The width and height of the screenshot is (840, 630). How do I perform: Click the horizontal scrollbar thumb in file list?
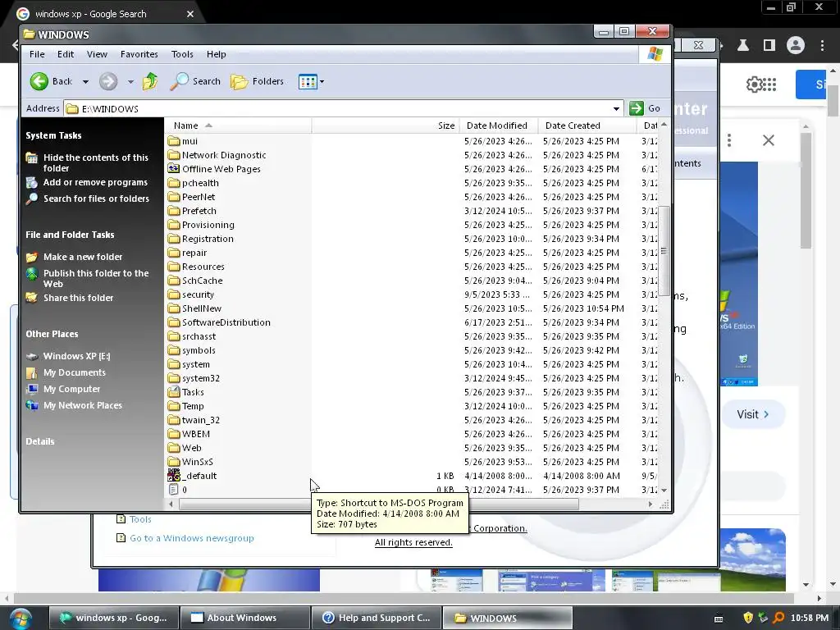click(379, 504)
